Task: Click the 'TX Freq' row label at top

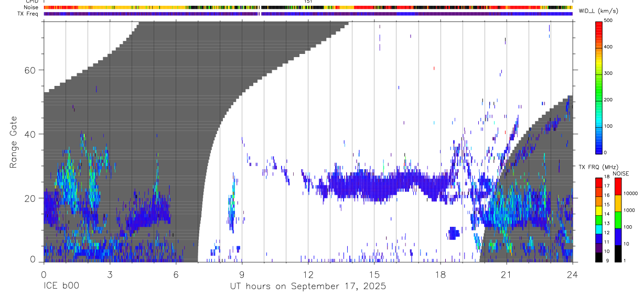Action: [x=29, y=14]
